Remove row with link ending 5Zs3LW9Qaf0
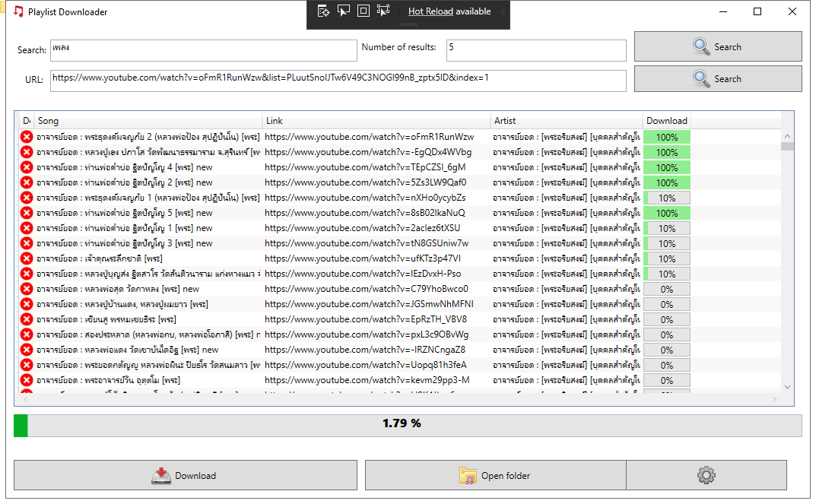816x504 pixels. [27, 182]
